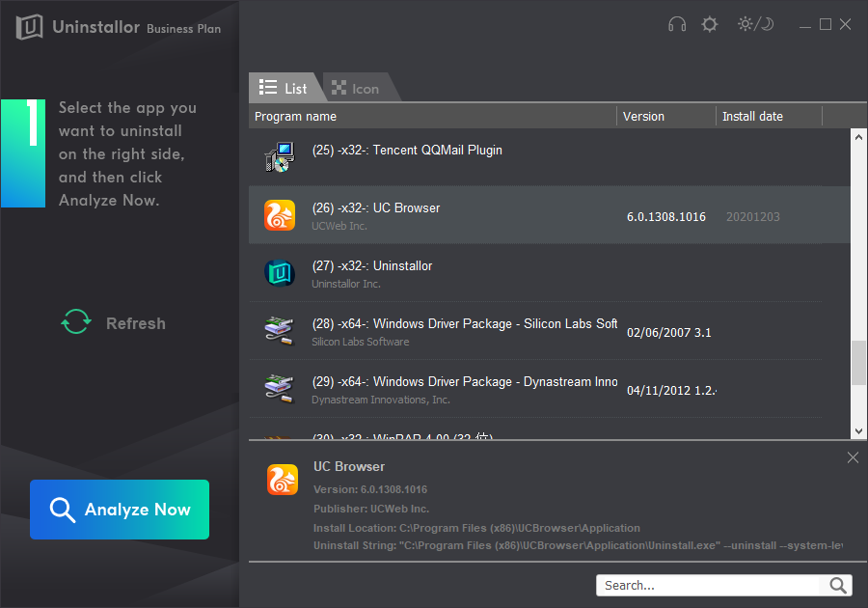Image resolution: width=868 pixels, height=608 pixels.
Task: Click the install date 20201203 cell
Action: coord(753,217)
